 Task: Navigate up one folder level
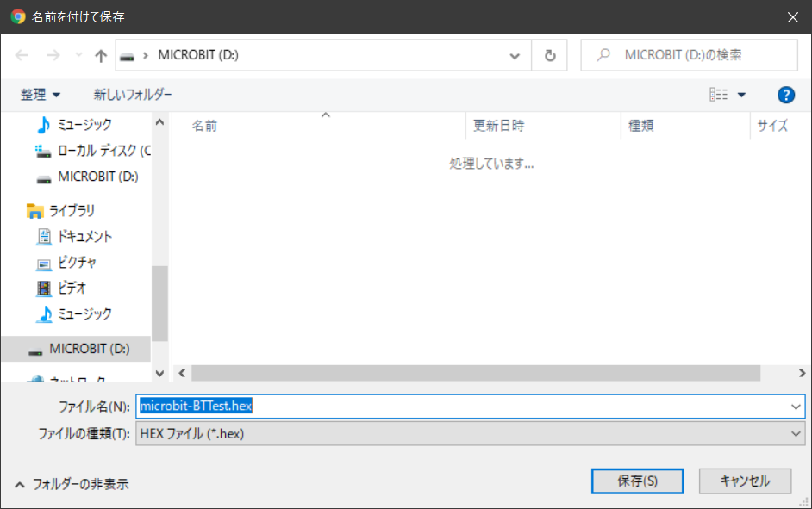[100, 54]
